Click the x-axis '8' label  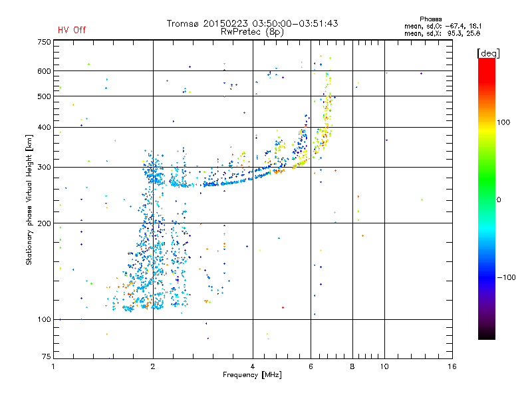pyautogui.click(x=352, y=366)
